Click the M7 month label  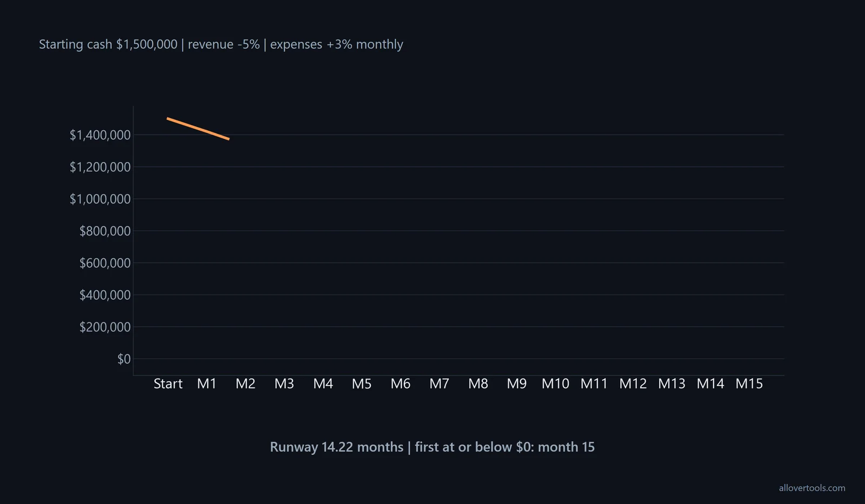[x=439, y=384]
